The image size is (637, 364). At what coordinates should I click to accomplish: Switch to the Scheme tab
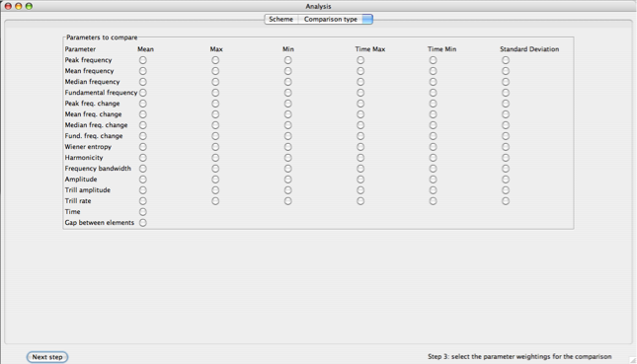point(281,19)
